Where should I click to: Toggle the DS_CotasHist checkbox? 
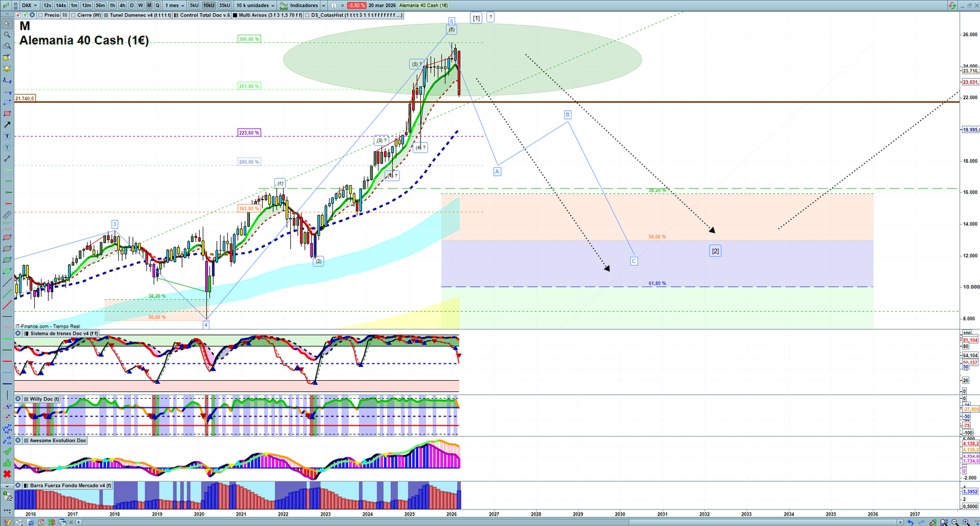307,15
